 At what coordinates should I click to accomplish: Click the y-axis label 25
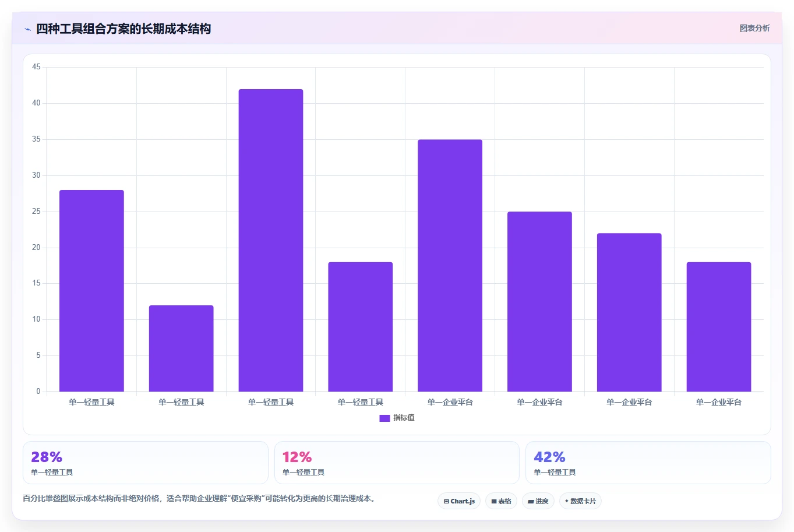(x=36, y=212)
